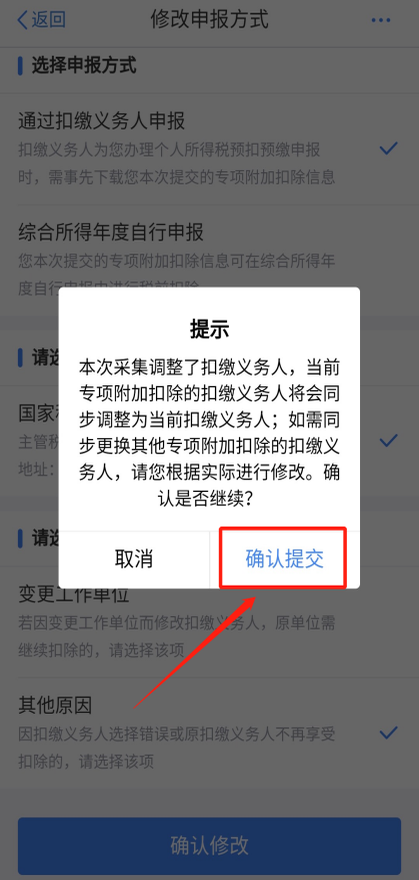The image size is (419, 880).
Task: Choose 其他原因 as the reason
Action: tap(209, 732)
